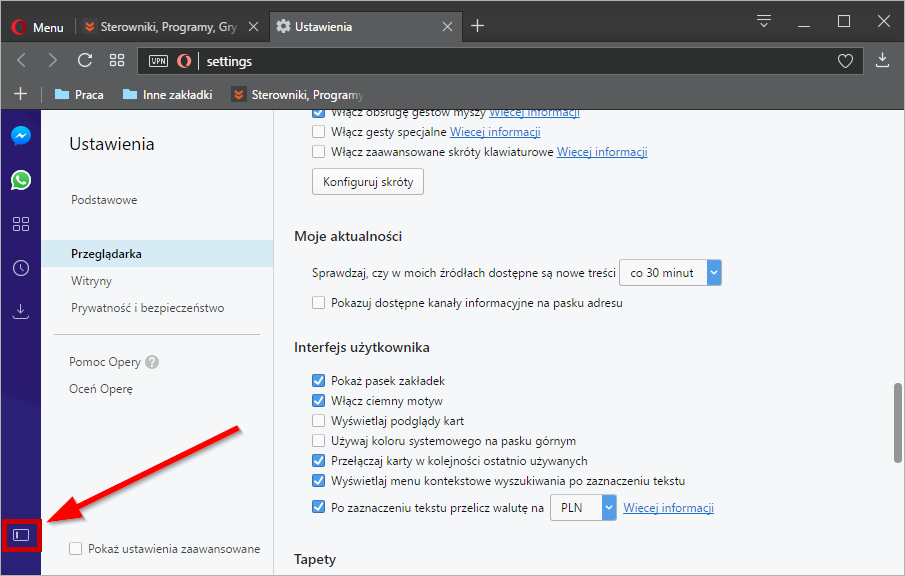Toggle the sidebar panel button
The height and width of the screenshot is (576, 905).
coord(21,535)
